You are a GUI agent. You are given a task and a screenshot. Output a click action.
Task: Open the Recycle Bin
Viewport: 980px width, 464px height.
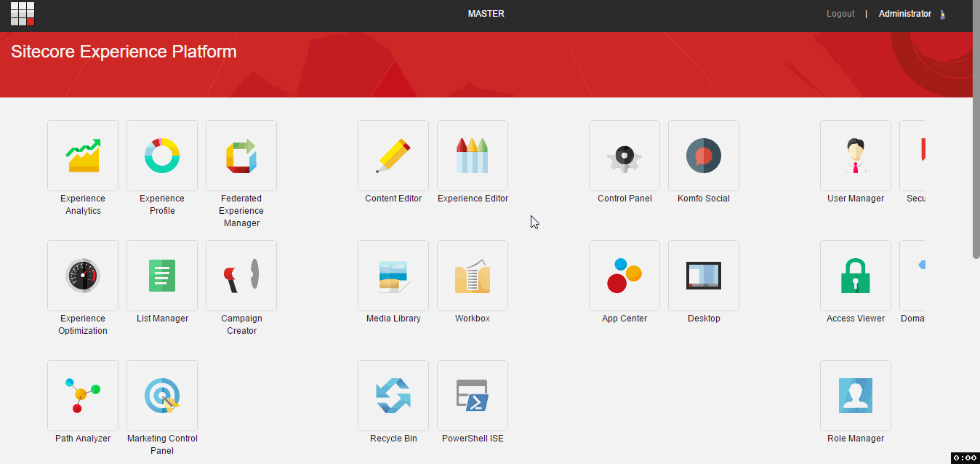(x=393, y=395)
